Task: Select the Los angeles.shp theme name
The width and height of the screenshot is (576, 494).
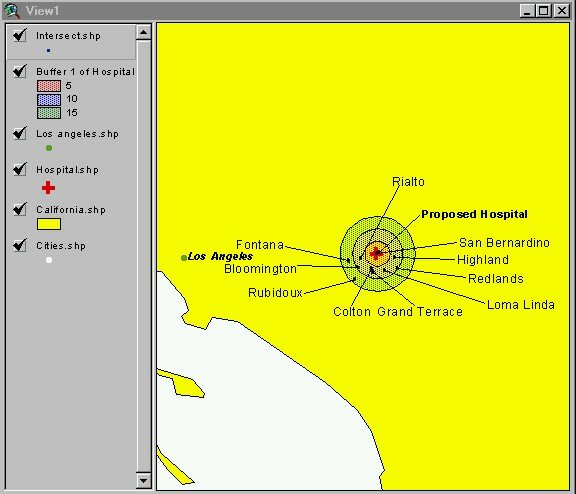Action: (77, 134)
